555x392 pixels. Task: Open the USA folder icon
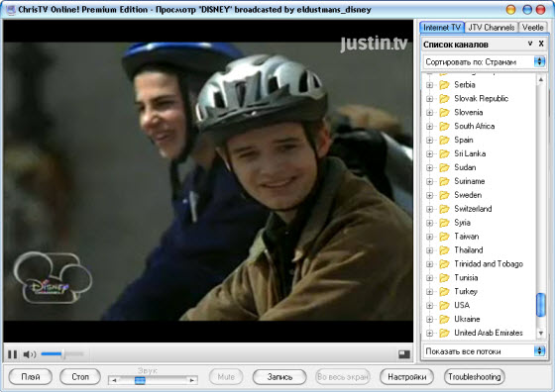(444, 305)
